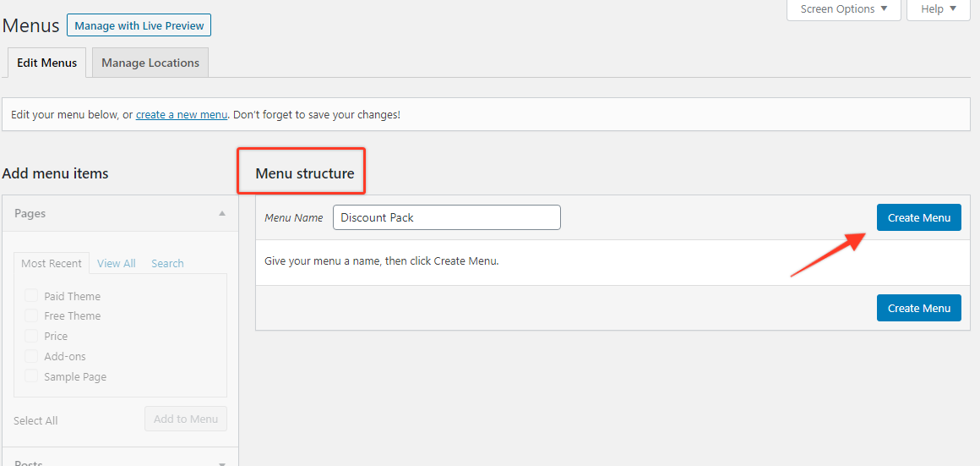Select the Edit Menus tab
The image size is (980, 466).
(46, 63)
